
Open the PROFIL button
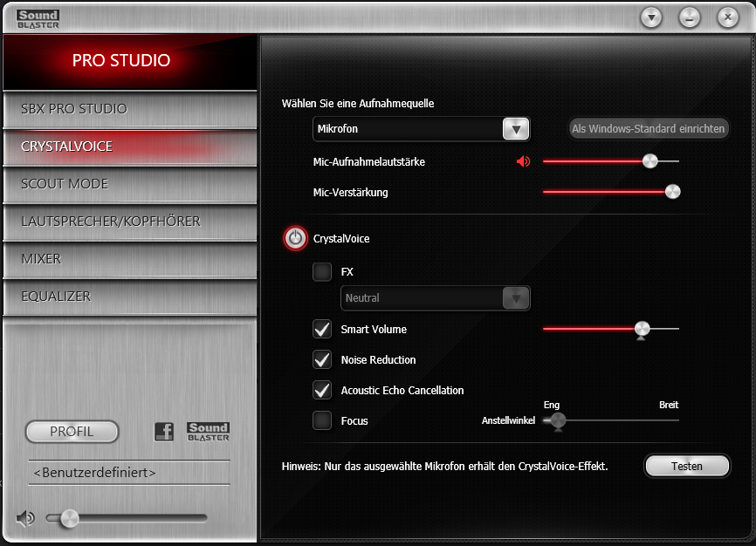point(72,432)
